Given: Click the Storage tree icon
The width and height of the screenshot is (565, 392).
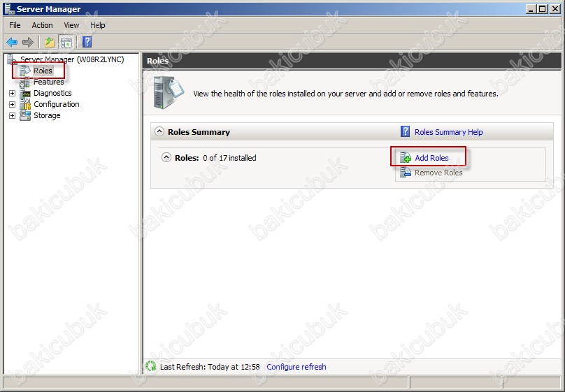Looking at the screenshot, I should (25, 115).
